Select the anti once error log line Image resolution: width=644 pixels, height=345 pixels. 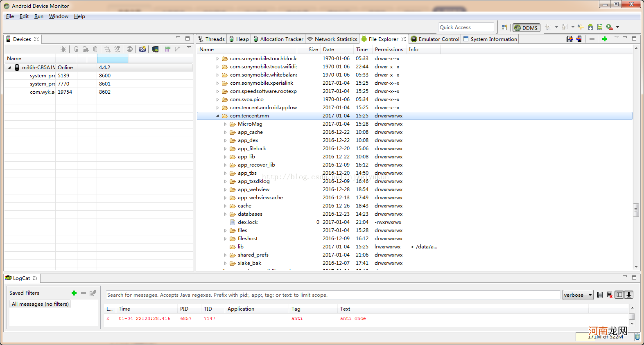tap(366, 318)
